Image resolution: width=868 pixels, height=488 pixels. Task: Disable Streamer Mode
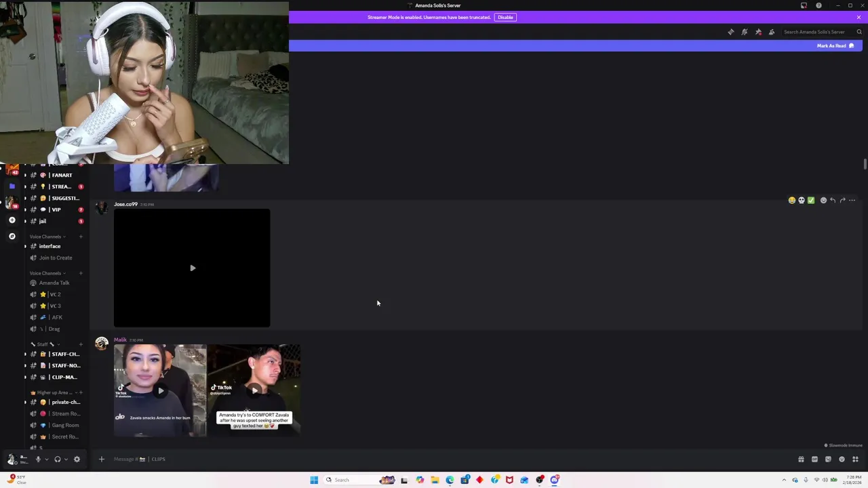point(505,17)
